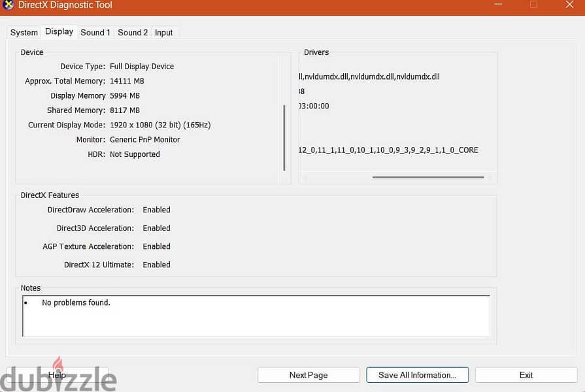Close the DirectX Diagnostic Tool window

point(569,5)
